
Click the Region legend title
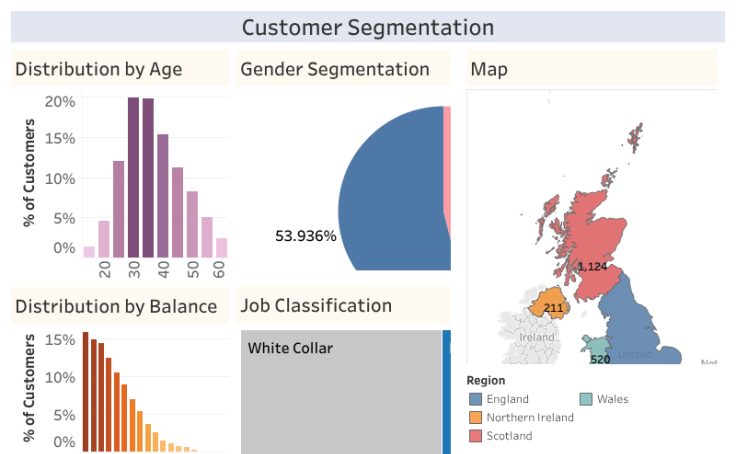(x=485, y=380)
